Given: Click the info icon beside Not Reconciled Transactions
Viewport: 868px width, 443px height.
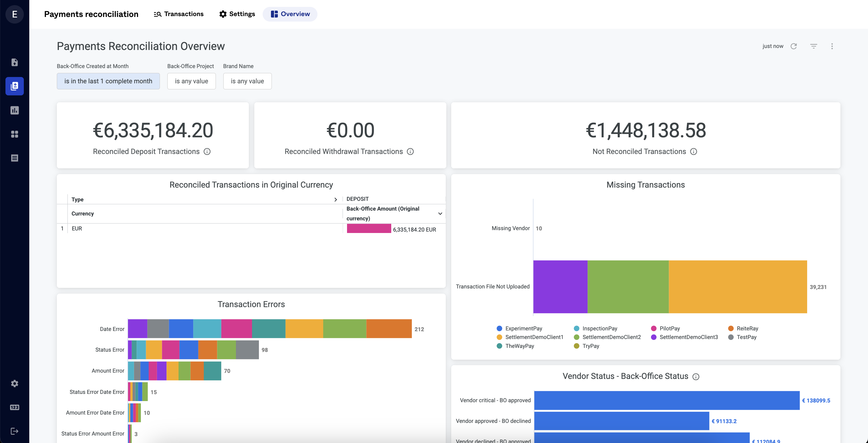Looking at the screenshot, I should click(x=694, y=152).
